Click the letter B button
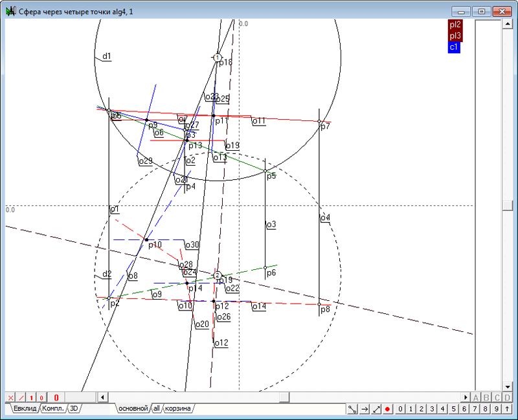 [486, 397]
